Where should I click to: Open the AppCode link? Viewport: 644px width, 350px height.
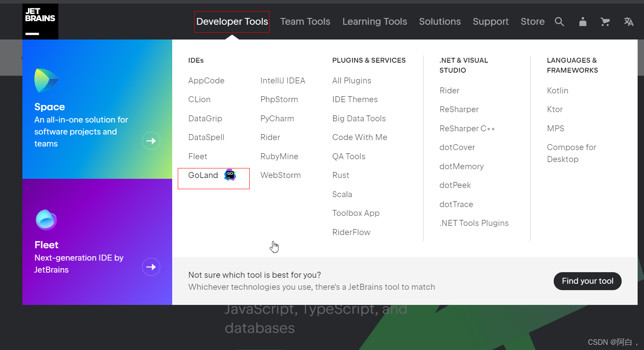point(206,81)
